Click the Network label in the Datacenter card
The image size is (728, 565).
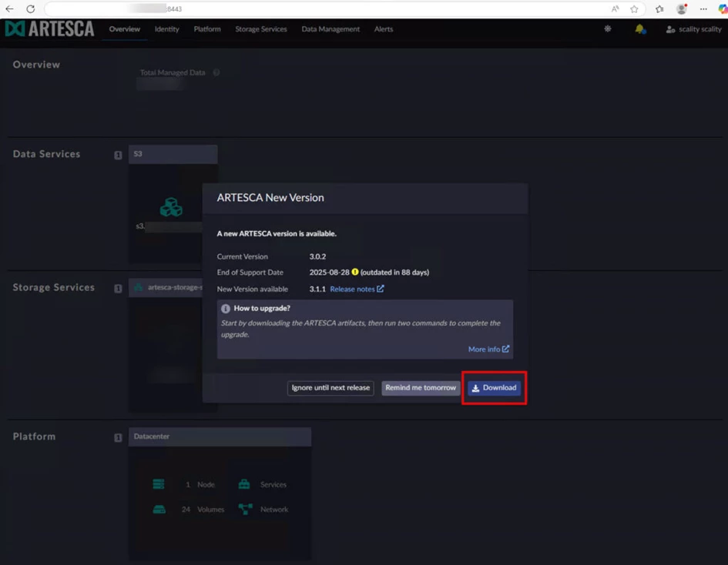(x=274, y=510)
